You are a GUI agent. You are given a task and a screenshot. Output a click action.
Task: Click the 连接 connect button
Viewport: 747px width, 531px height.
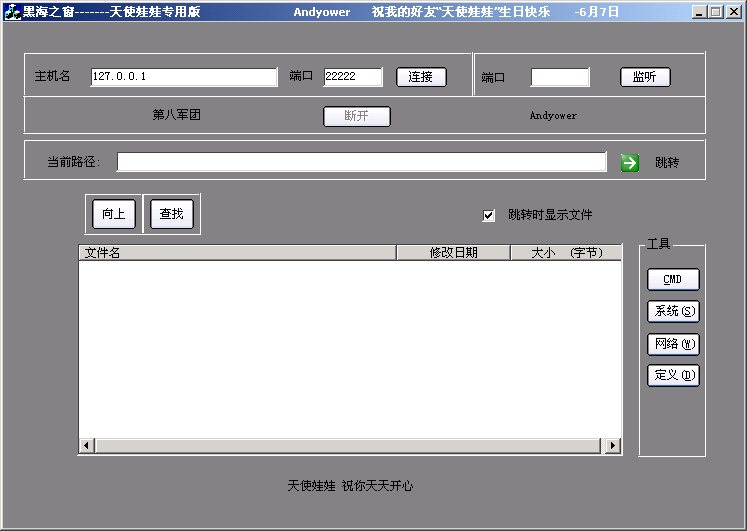click(421, 77)
